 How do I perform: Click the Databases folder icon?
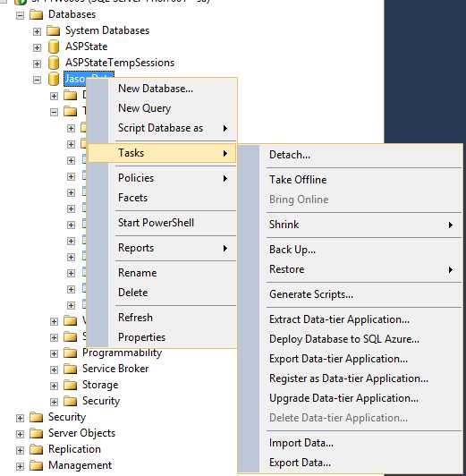(37, 14)
